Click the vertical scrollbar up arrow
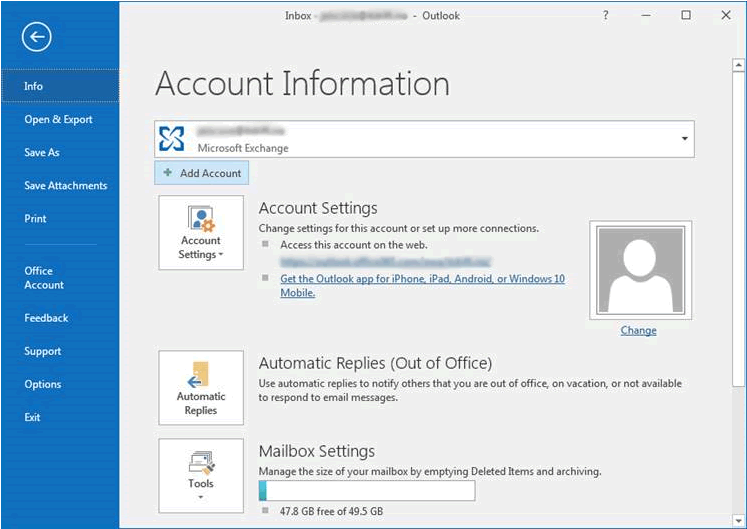Viewport: 747px width, 529px height. 738,64
